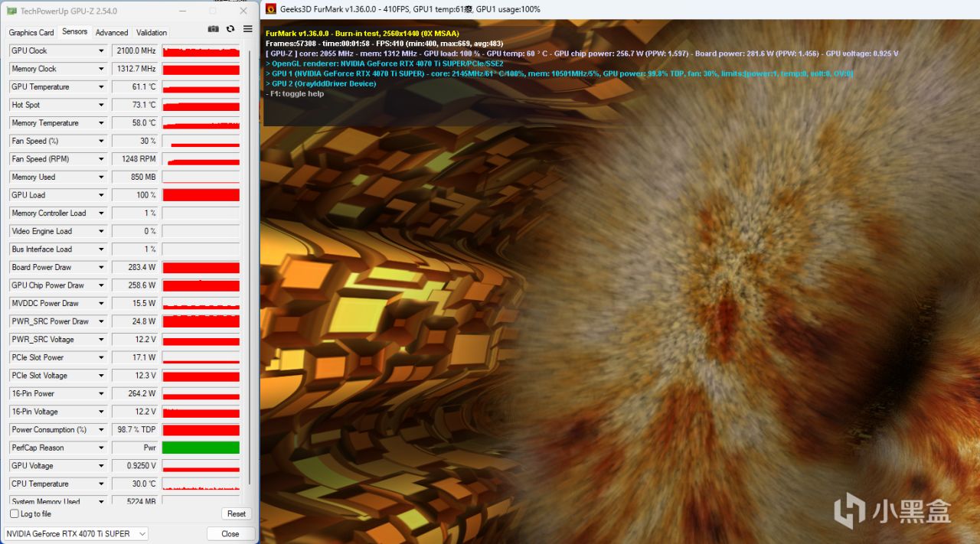Click the 16-Pin Voltage label
This screenshot has height=544, width=980.
tap(35, 412)
